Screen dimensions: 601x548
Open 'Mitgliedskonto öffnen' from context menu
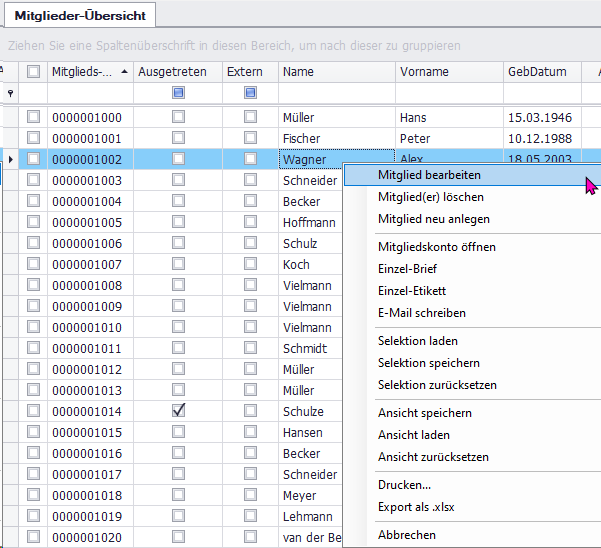click(436, 247)
